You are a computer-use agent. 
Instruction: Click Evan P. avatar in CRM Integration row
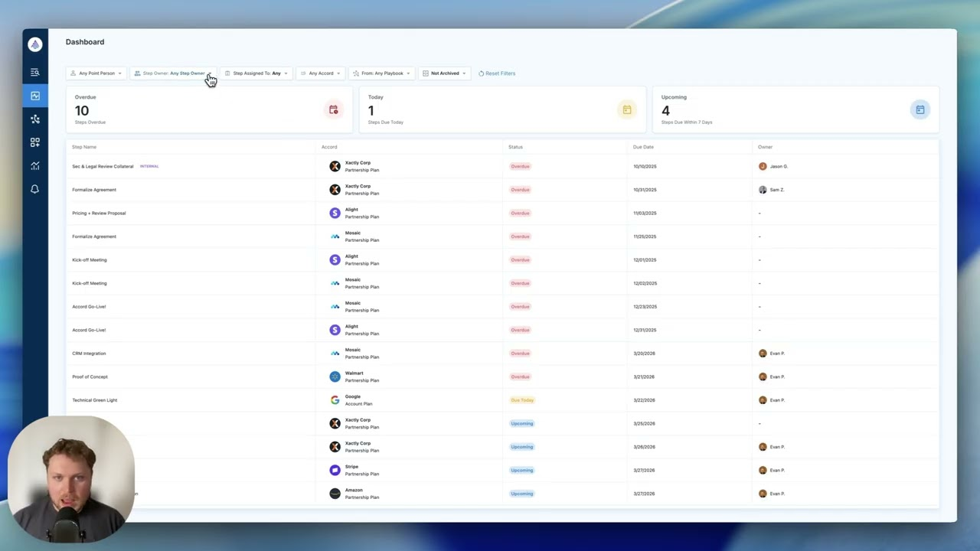coord(763,354)
